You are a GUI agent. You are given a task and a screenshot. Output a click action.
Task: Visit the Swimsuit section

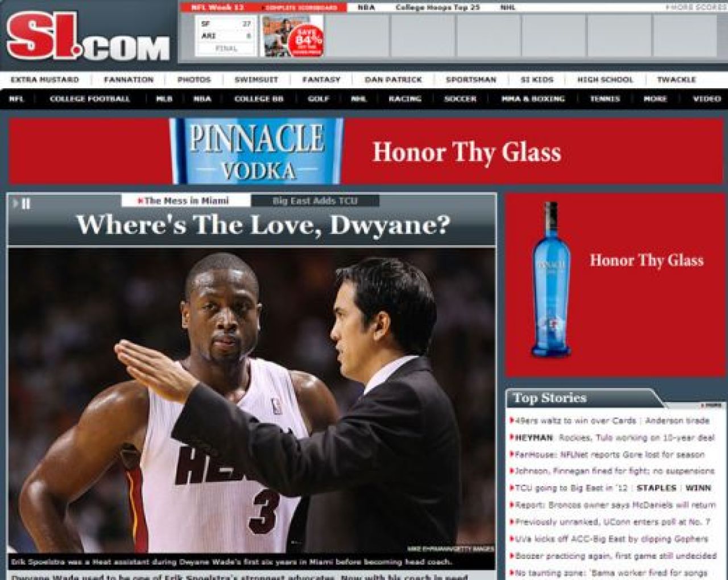pos(257,80)
